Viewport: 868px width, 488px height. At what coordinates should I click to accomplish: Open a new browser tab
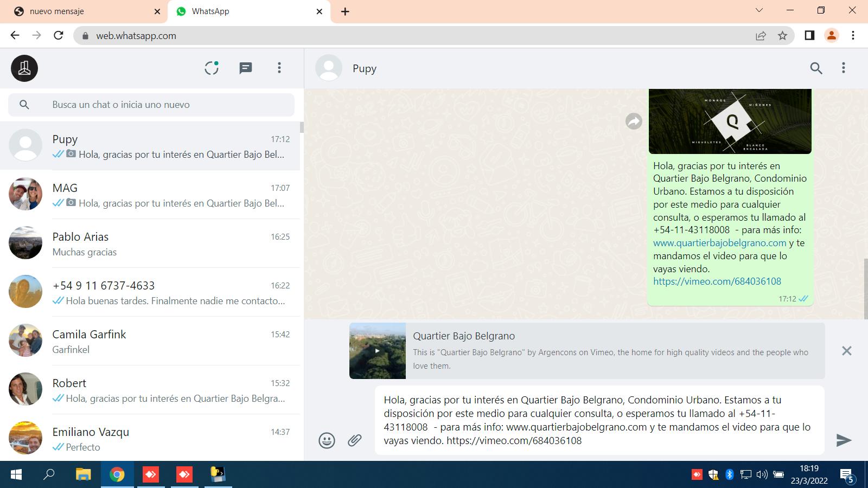[x=345, y=11]
